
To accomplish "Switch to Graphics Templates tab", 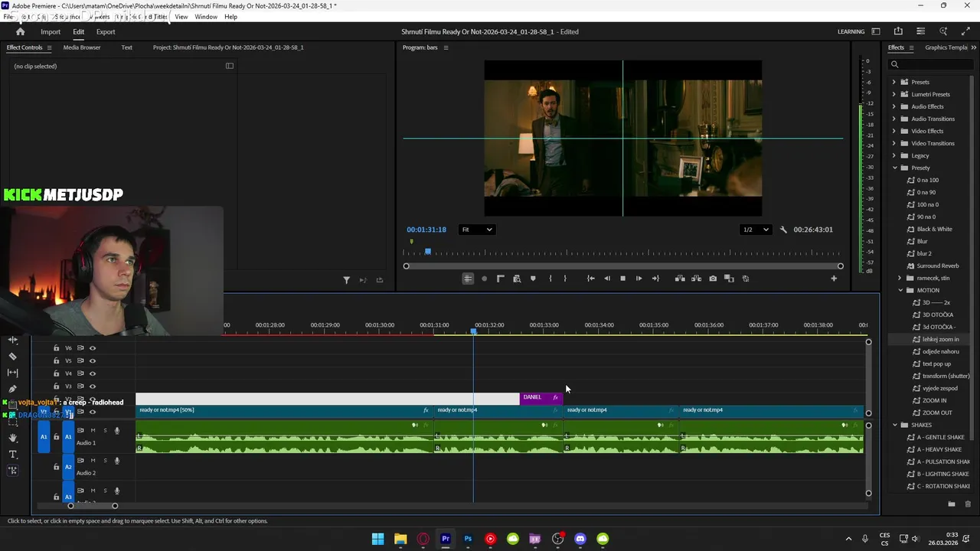I will (x=947, y=47).
